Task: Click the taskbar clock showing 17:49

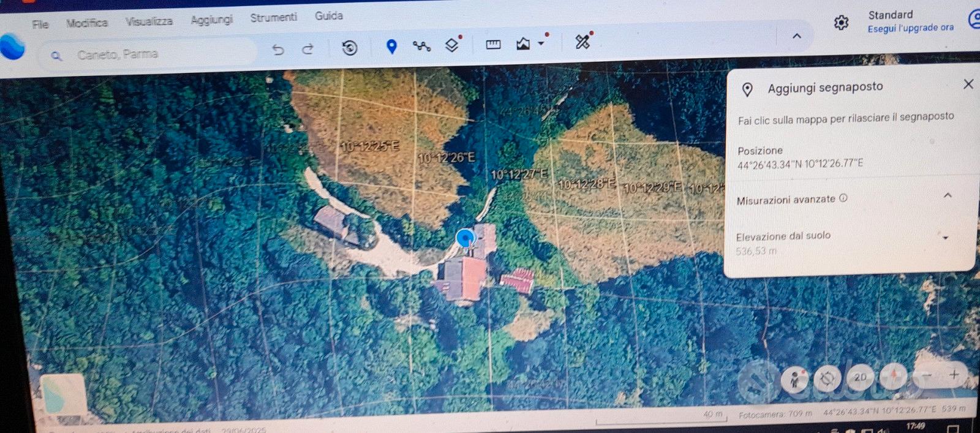Action: point(916,426)
